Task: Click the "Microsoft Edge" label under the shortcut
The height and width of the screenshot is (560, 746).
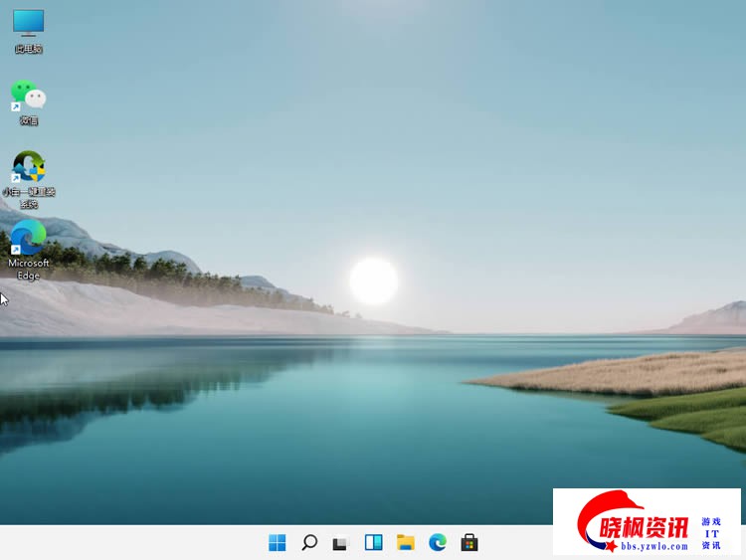Action: [29, 269]
